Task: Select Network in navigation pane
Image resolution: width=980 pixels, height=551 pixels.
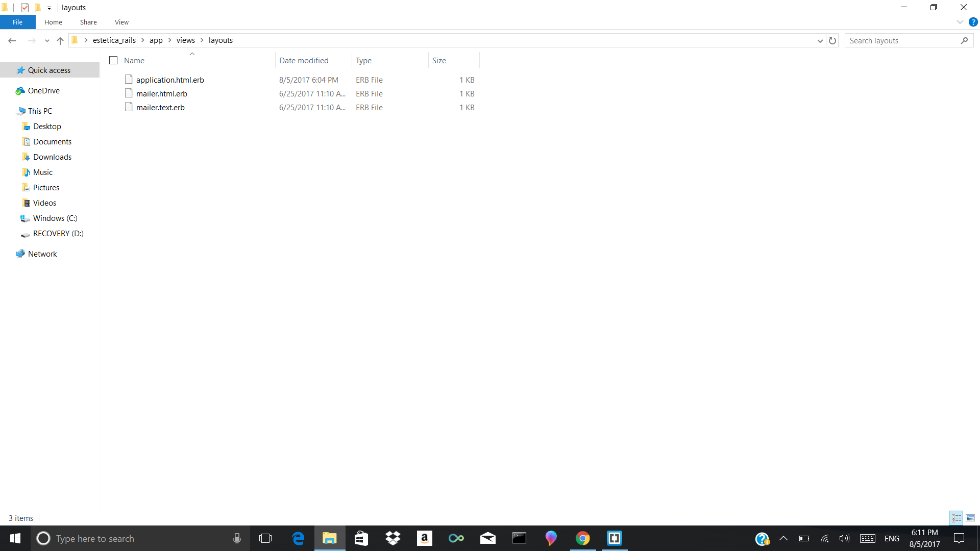Action: click(x=42, y=254)
